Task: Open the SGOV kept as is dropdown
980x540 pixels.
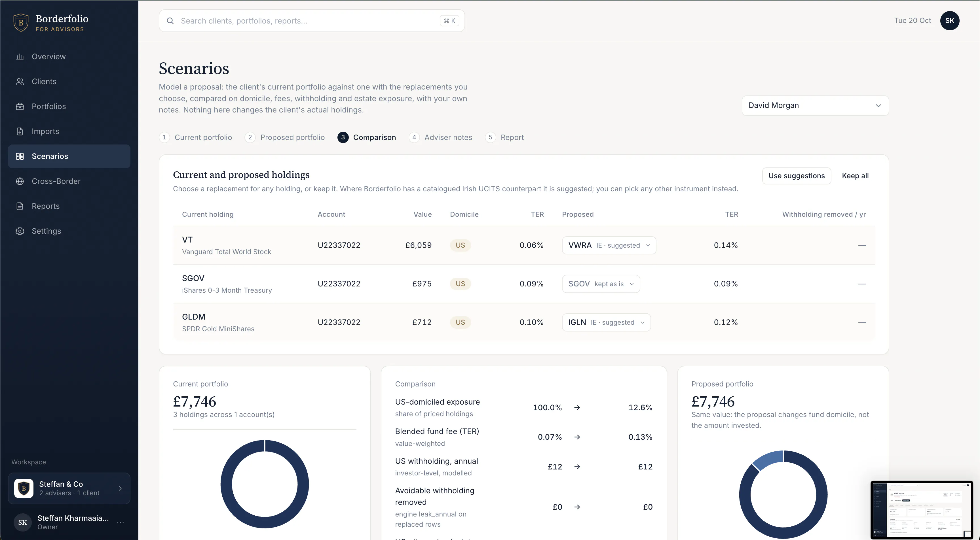Action: click(x=601, y=284)
